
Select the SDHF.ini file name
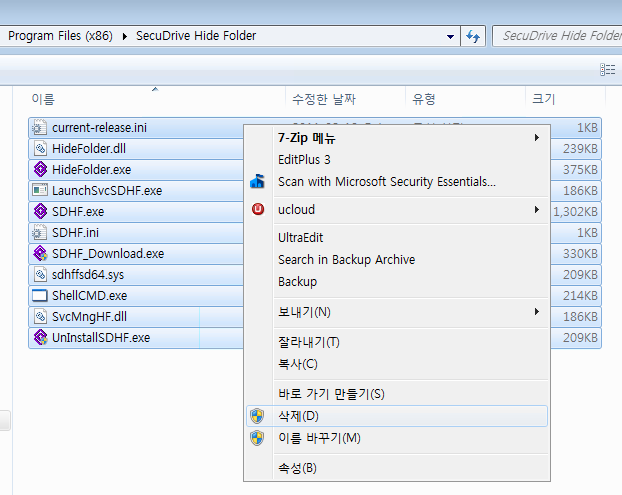(75, 233)
